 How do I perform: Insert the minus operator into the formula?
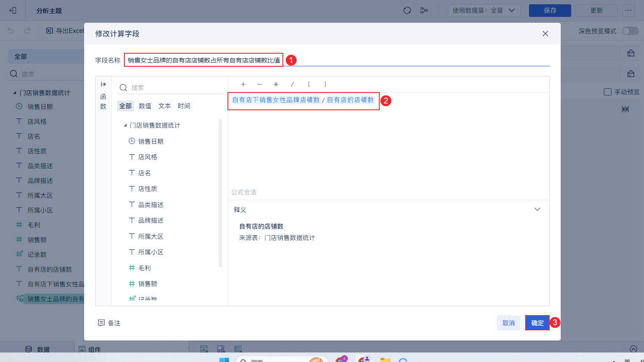click(260, 84)
